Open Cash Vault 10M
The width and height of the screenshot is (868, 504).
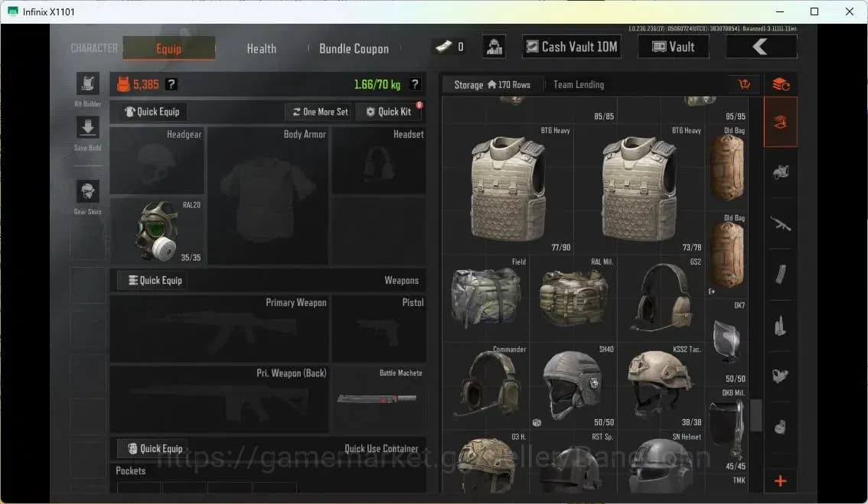571,47
